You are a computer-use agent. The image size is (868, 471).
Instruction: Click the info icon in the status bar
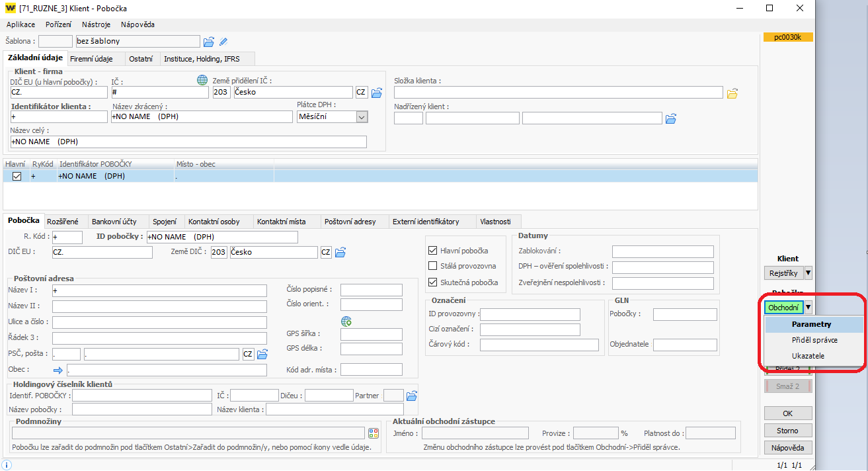pos(7,465)
